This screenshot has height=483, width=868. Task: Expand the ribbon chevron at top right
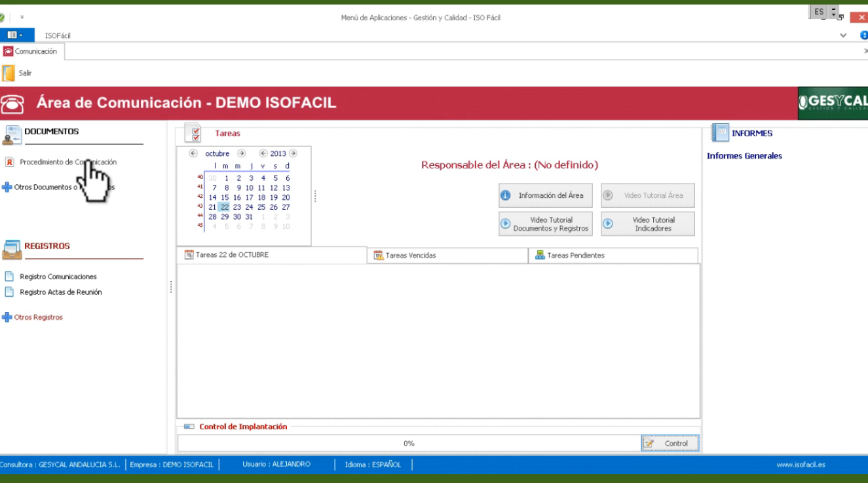pyautogui.click(x=843, y=35)
